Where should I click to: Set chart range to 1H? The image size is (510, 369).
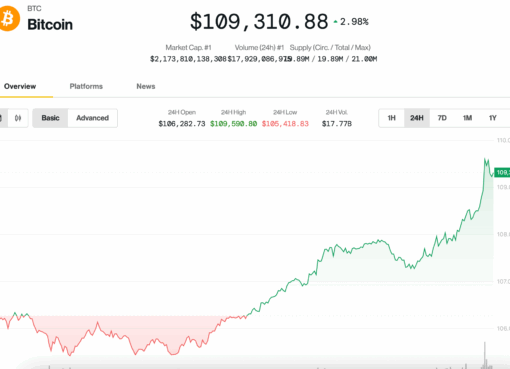click(x=391, y=118)
